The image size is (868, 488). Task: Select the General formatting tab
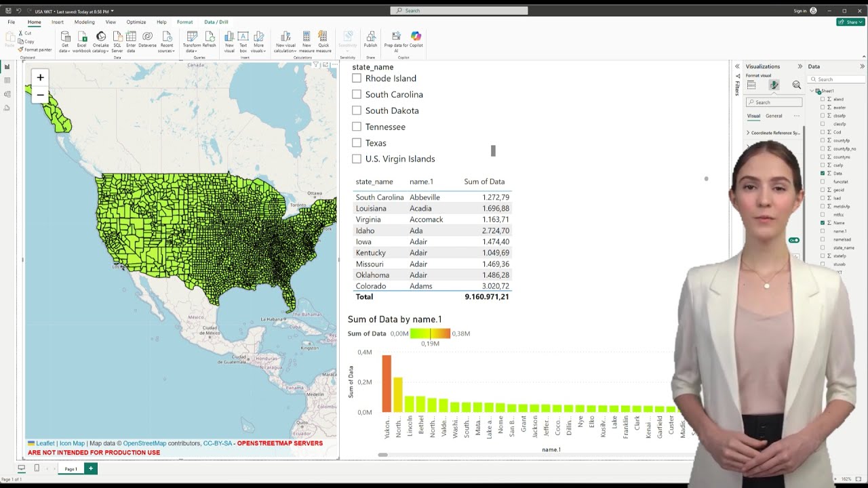point(774,116)
